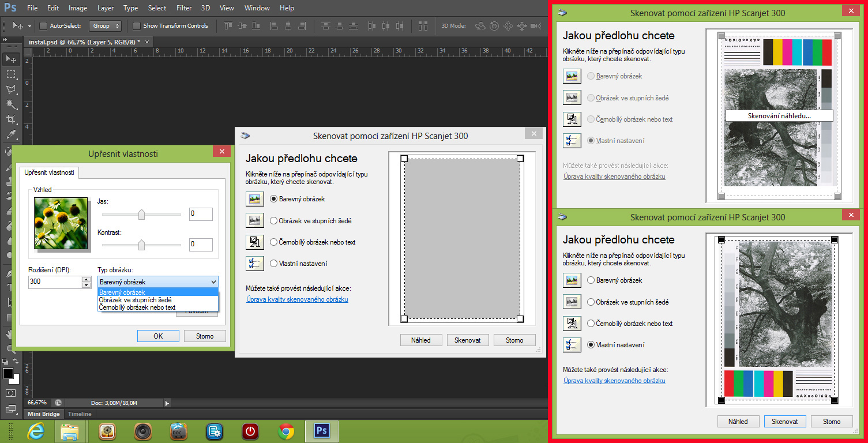
Task: Switch to the Mini Bridge tab
Action: click(44, 414)
